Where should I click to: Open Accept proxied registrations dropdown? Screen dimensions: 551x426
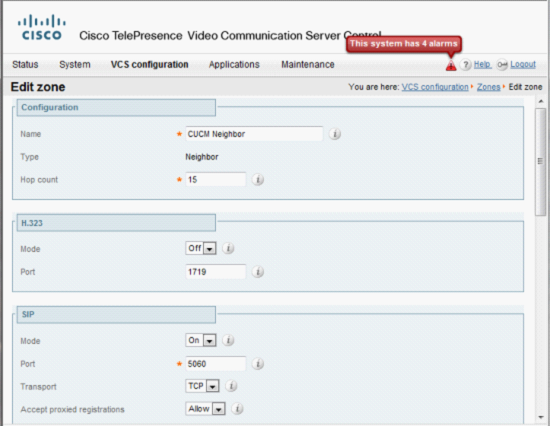pos(205,409)
